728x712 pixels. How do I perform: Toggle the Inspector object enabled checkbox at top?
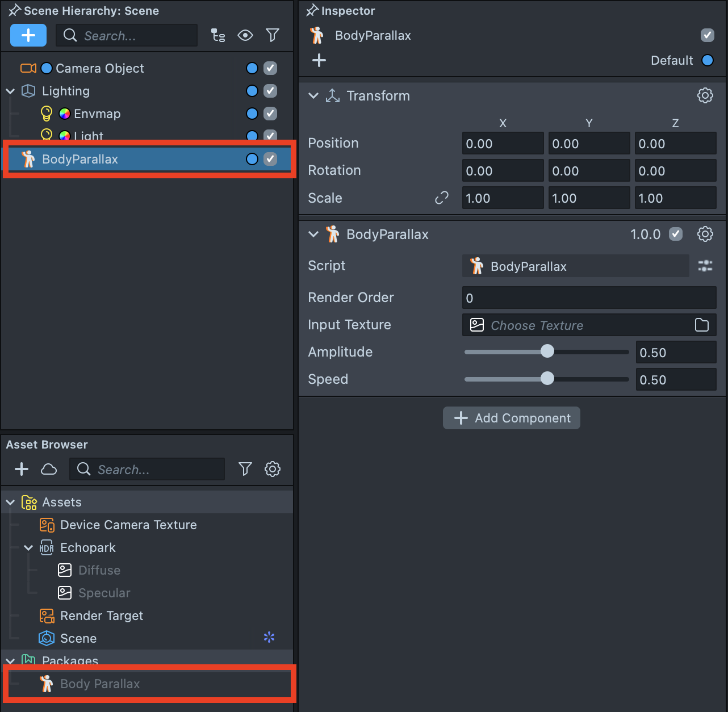pyautogui.click(x=708, y=35)
